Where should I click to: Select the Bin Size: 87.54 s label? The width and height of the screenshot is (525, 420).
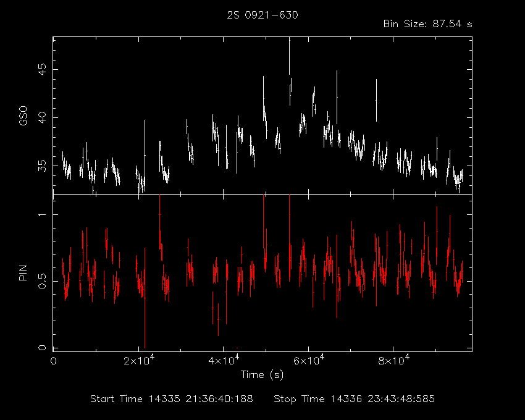(x=427, y=24)
